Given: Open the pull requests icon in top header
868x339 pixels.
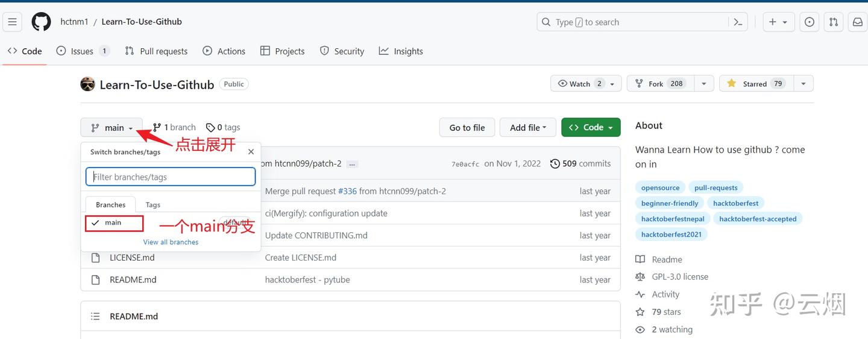Looking at the screenshot, I should [834, 22].
